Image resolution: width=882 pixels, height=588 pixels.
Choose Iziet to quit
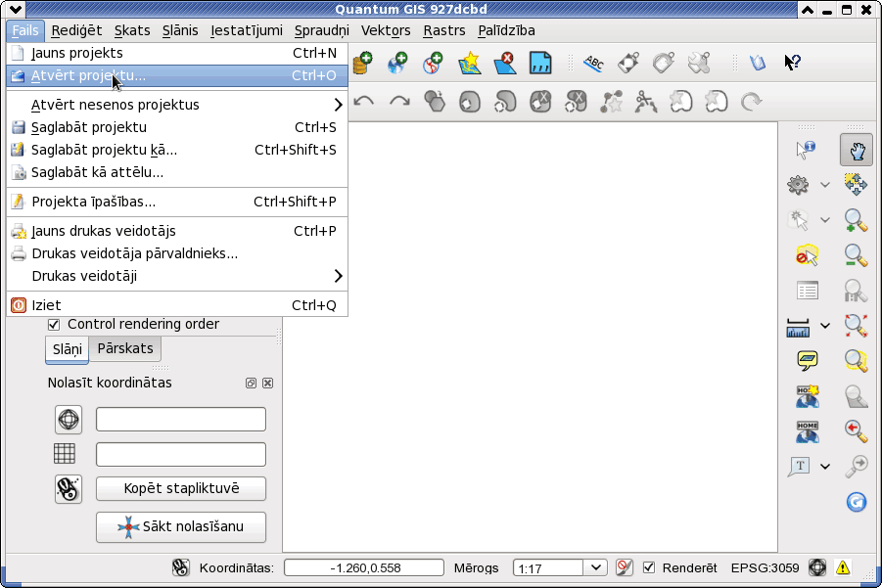tap(177, 305)
